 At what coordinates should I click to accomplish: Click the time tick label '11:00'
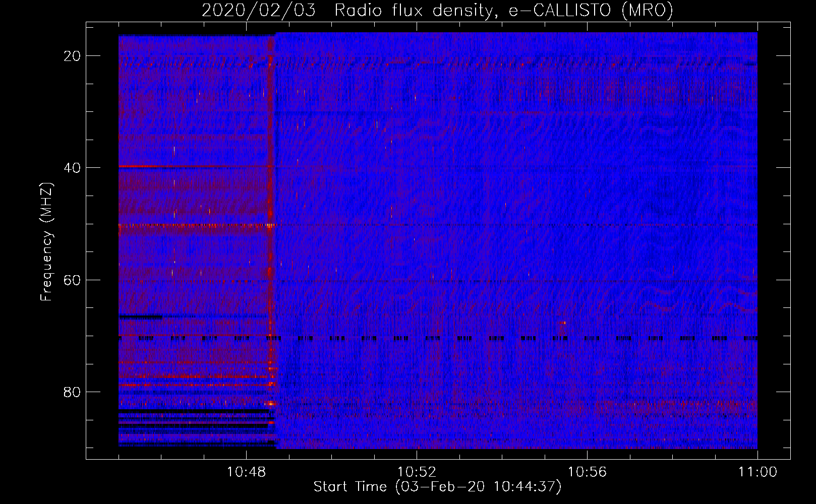[x=757, y=472]
